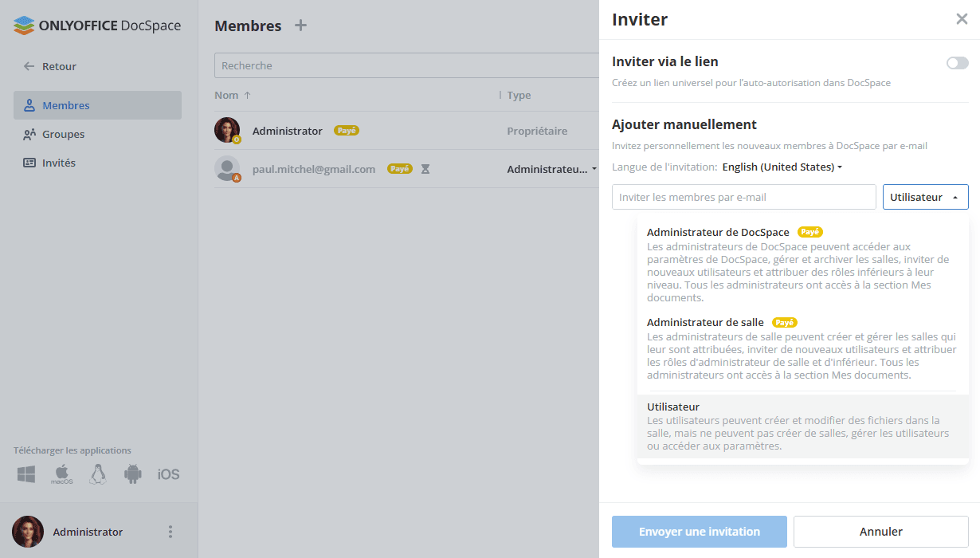Collapse the Utilisateur role dropdown
This screenshot has width=980, height=558.
click(x=925, y=196)
